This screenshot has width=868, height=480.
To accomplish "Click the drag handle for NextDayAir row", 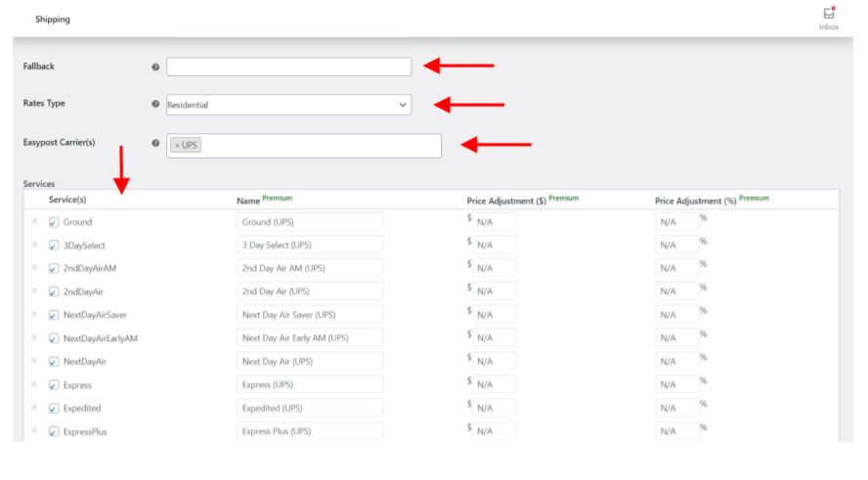I will (34, 361).
